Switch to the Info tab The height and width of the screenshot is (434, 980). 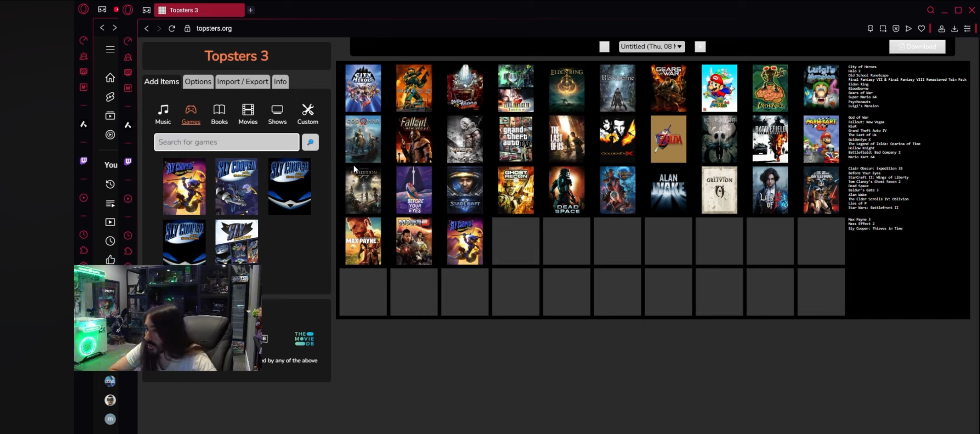click(x=280, y=82)
